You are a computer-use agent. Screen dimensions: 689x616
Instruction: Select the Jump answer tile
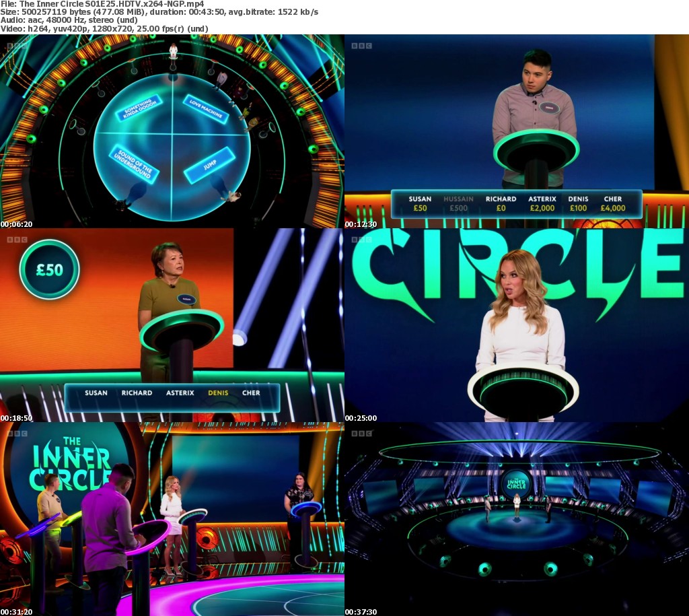209,165
